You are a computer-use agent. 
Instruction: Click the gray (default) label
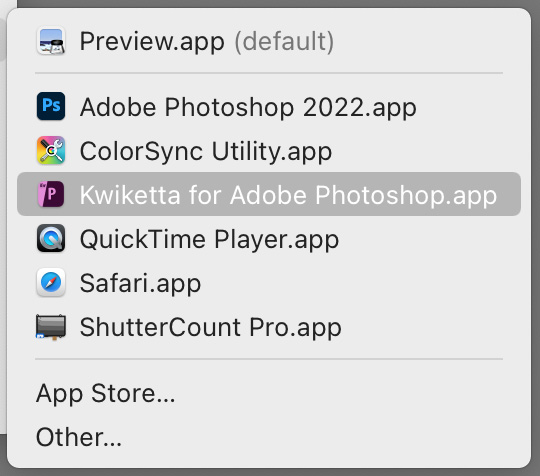(284, 42)
